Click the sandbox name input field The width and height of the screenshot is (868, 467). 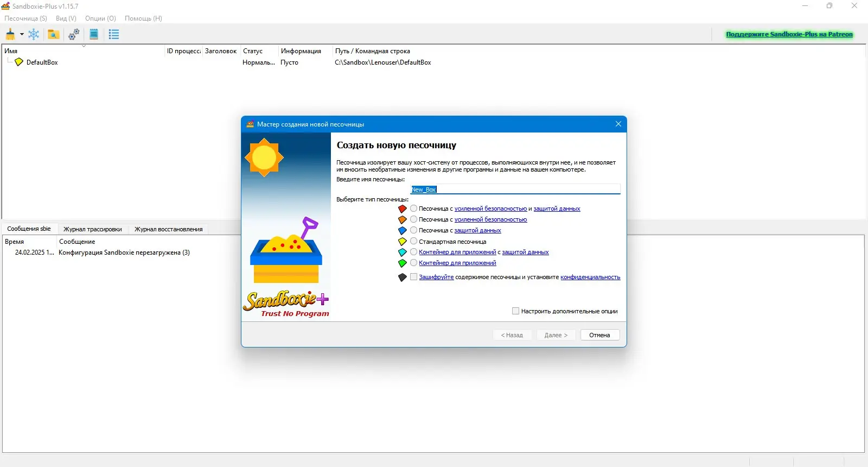[x=515, y=190]
